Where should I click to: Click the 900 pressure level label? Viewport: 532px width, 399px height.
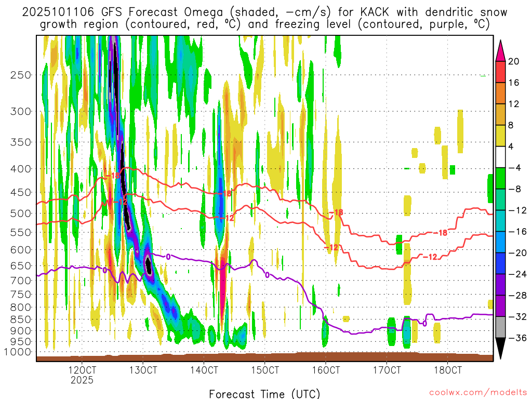[x=21, y=330]
